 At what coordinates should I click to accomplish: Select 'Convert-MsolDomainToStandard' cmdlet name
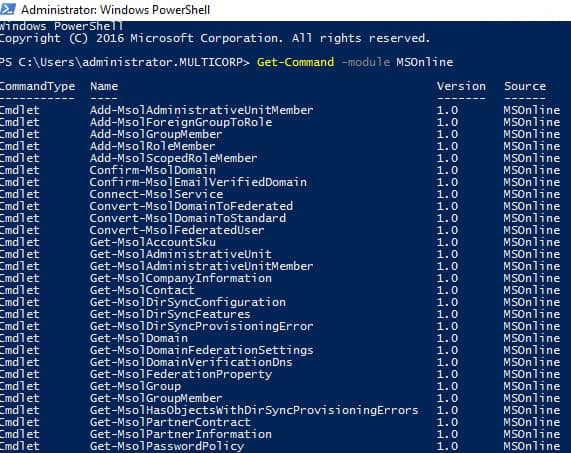coord(188,218)
